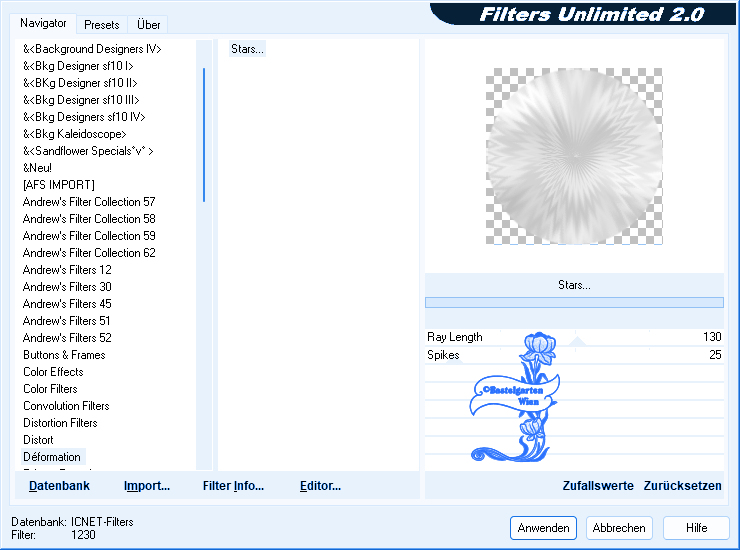The image size is (740, 550).
Task: Select Color Effects category
Action: (x=53, y=372)
